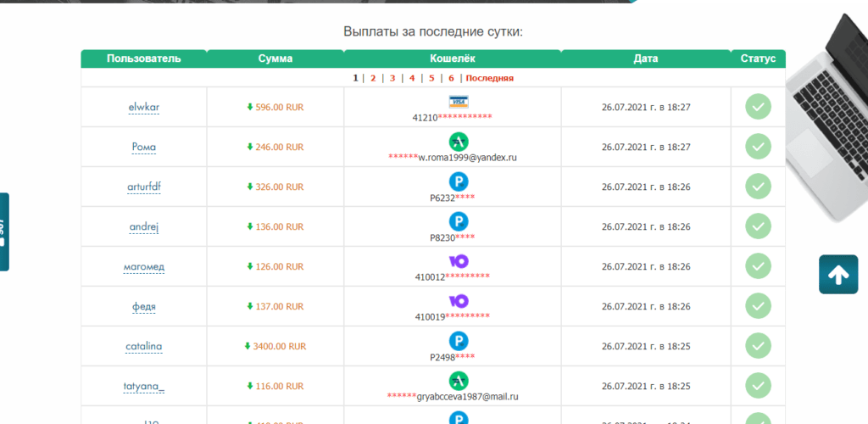Click the YooMoney icon in федя's row
This screenshot has width=868, height=424.
(x=459, y=301)
